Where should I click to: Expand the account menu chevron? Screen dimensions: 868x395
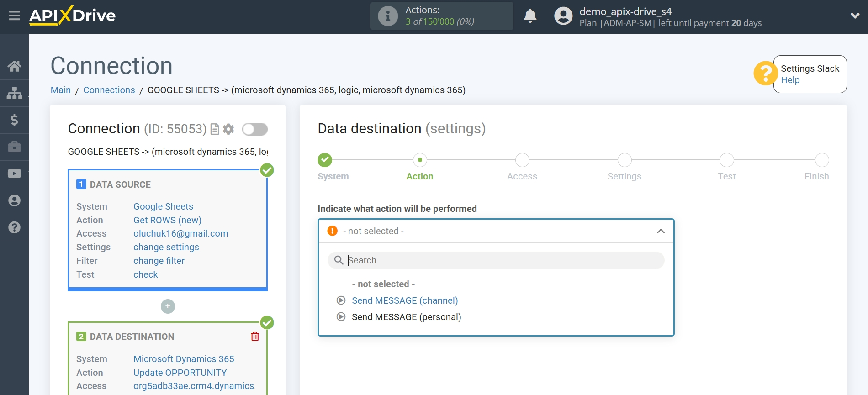coord(855,16)
